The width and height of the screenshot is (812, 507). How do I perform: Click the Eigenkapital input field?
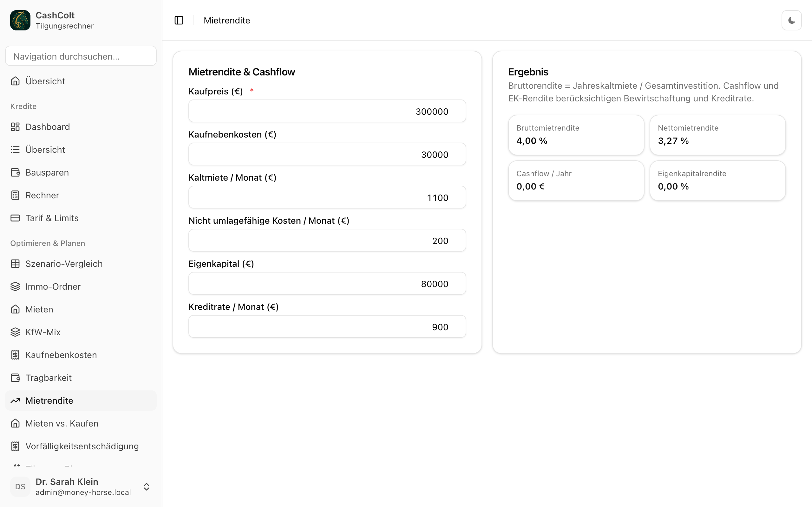pos(327,283)
